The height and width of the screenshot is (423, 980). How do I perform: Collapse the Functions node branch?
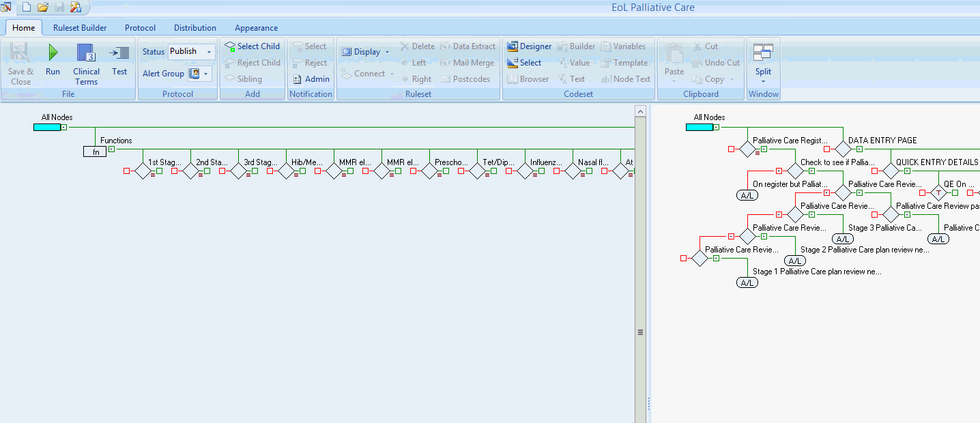[111, 149]
